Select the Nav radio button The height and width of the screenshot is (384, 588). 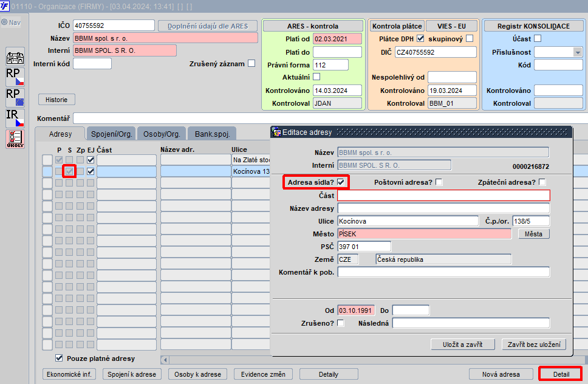(x=4, y=22)
